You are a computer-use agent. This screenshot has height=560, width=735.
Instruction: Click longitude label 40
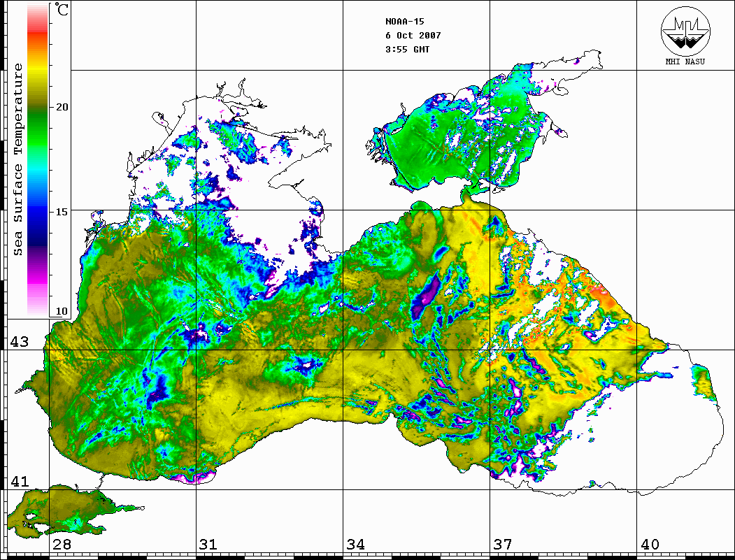(x=650, y=544)
